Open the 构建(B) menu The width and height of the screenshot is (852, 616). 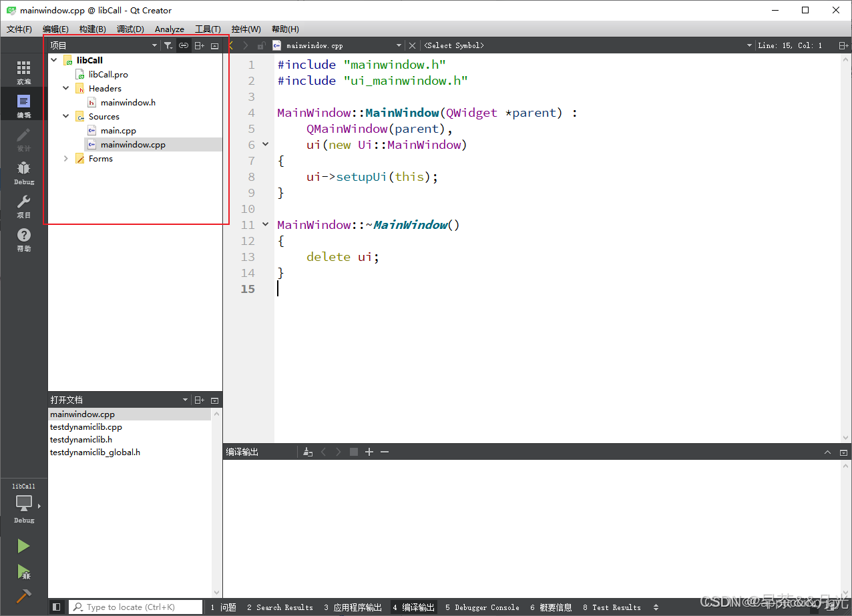click(x=92, y=29)
